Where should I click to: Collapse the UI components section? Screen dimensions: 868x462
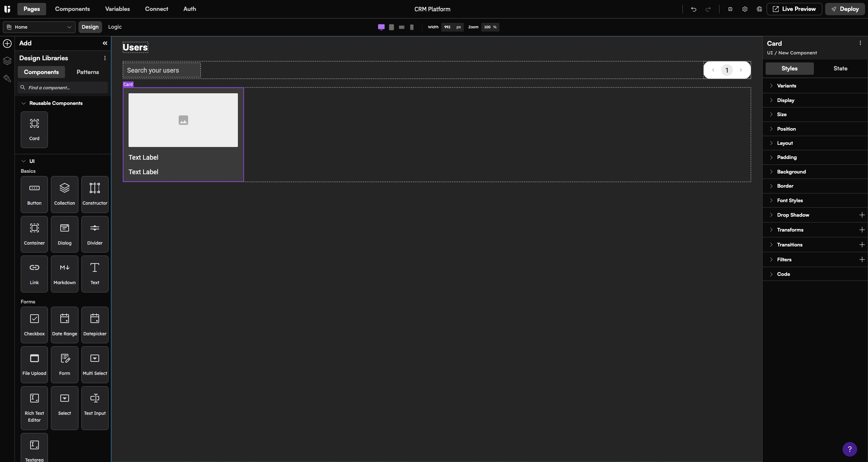24,161
